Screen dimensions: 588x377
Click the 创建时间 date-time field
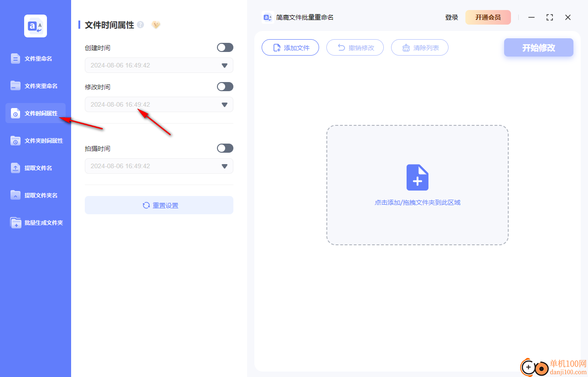click(159, 65)
